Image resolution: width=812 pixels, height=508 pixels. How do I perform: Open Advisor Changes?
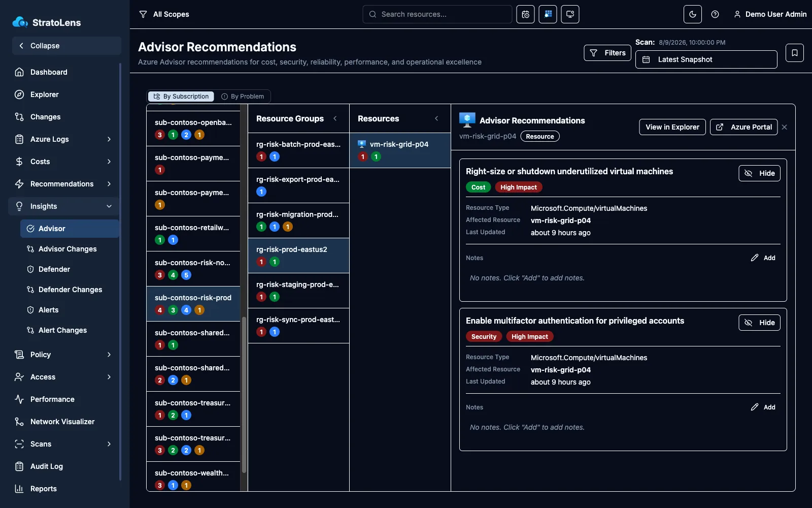click(x=70, y=249)
